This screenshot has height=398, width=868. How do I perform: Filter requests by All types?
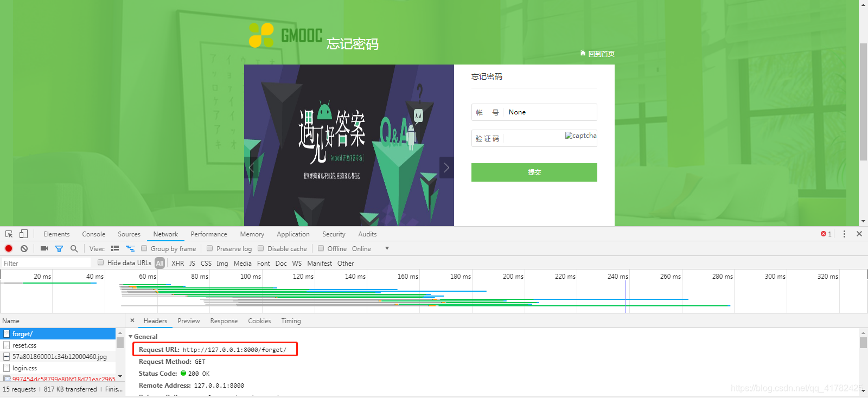coord(159,263)
